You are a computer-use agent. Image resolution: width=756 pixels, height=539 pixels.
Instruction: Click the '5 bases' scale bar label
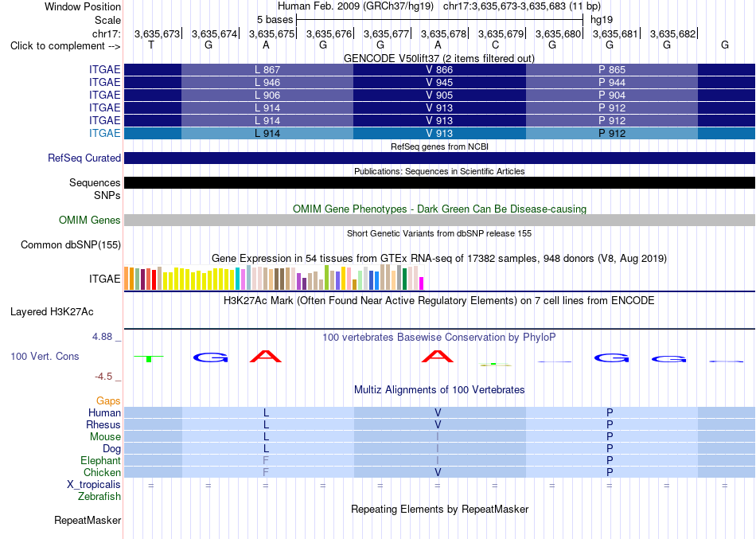[275, 20]
